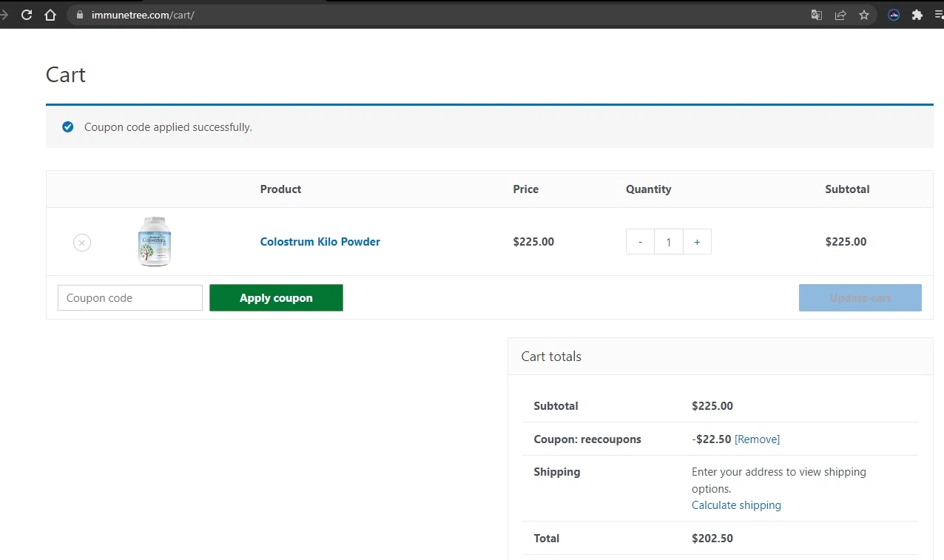The image size is (944, 560).
Task: Share this page icon in address bar
Action: pyautogui.click(x=840, y=15)
